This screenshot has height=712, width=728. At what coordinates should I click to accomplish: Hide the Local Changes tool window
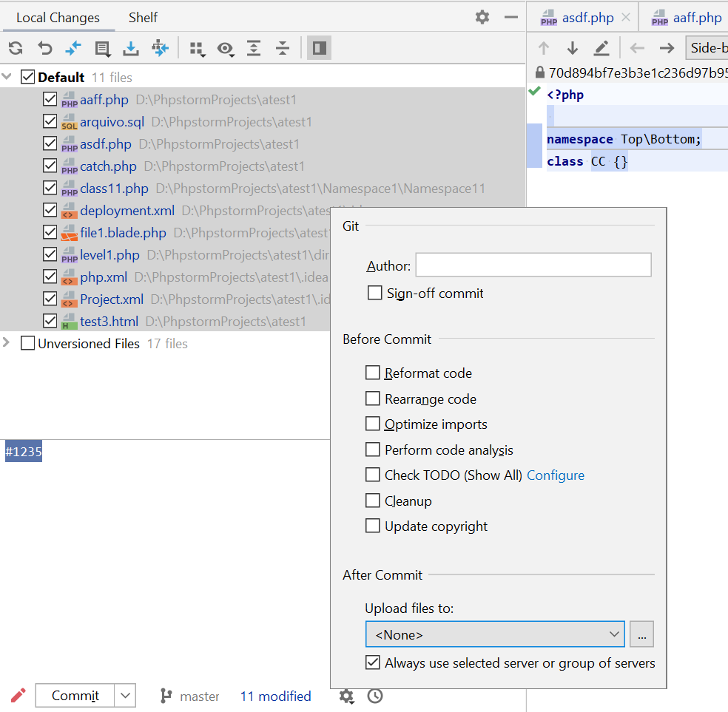tap(511, 18)
